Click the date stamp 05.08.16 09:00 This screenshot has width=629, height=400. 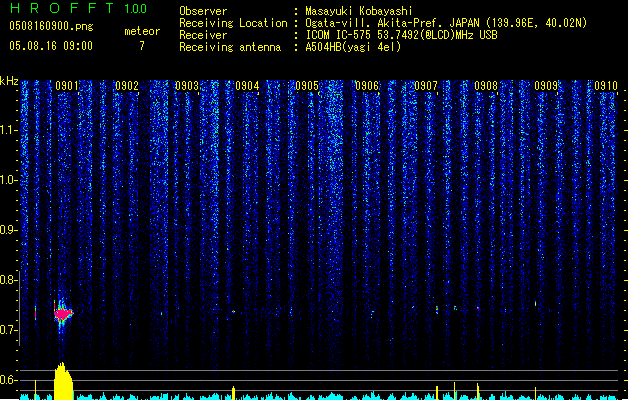51,46
